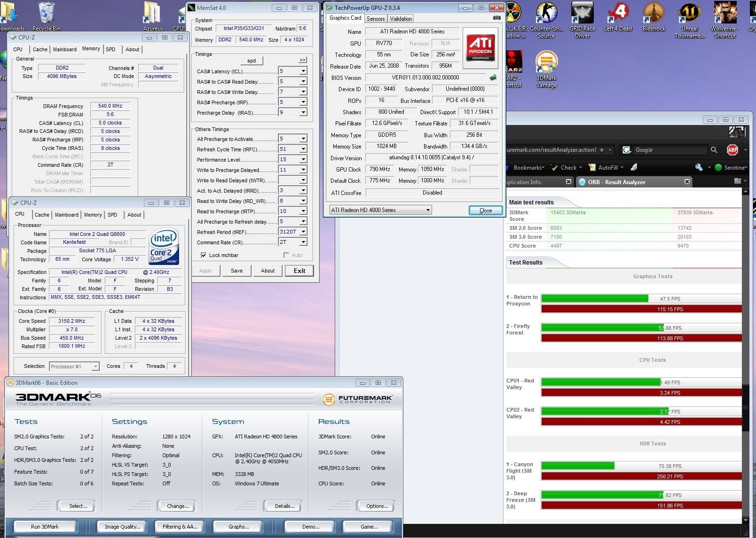Click the ATI Radeon logo in GPU-Z
This screenshot has width=756, height=538.
481,49
